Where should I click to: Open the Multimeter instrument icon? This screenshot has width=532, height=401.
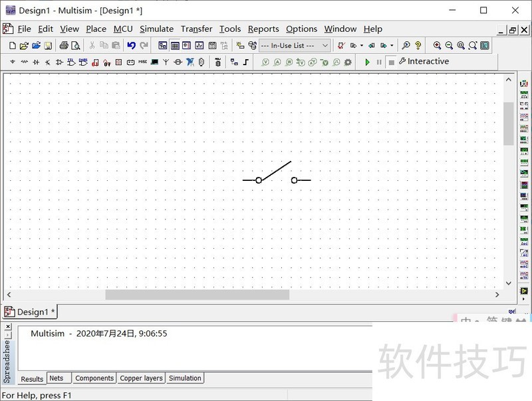click(523, 83)
